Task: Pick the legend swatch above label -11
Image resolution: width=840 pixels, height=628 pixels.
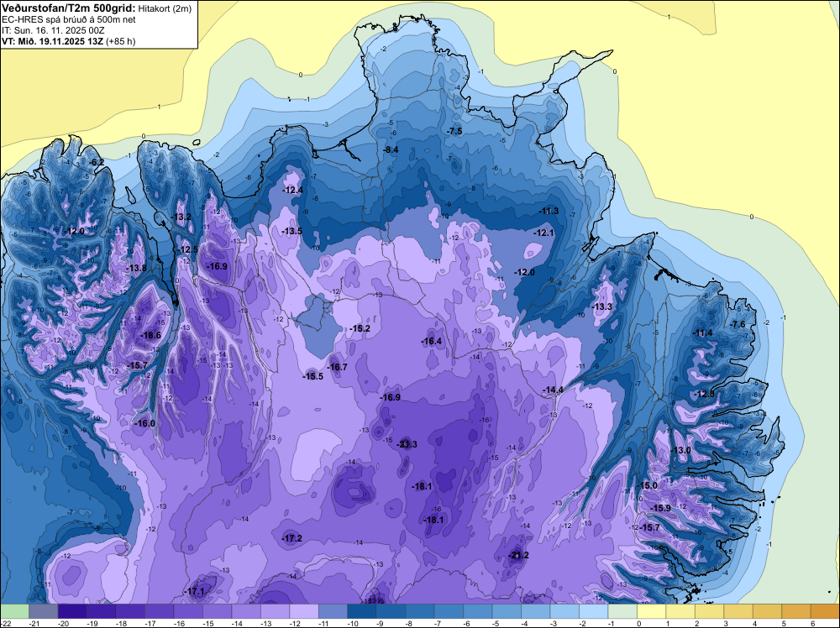Action: [333, 611]
